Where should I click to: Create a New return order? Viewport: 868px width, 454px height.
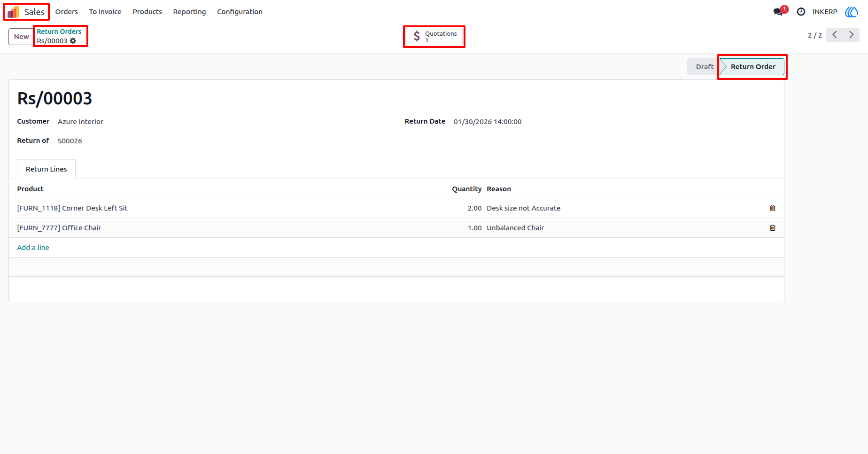click(21, 37)
